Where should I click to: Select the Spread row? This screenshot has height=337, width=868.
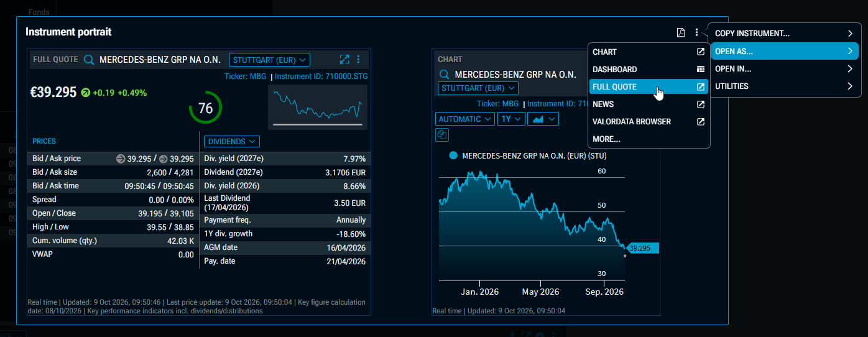click(x=113, y=200)
